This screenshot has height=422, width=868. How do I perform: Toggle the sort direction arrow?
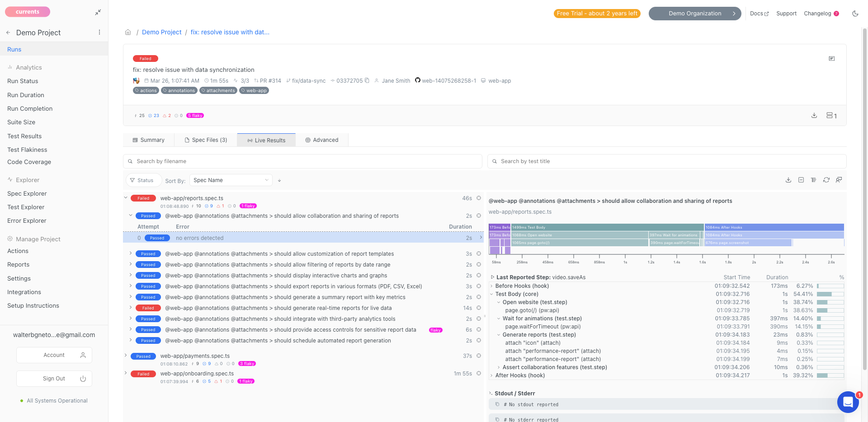[x=279, y=181]
